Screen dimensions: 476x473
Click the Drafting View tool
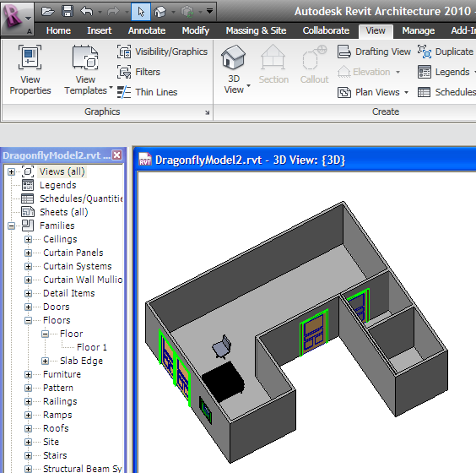click(x=374, y=52)
